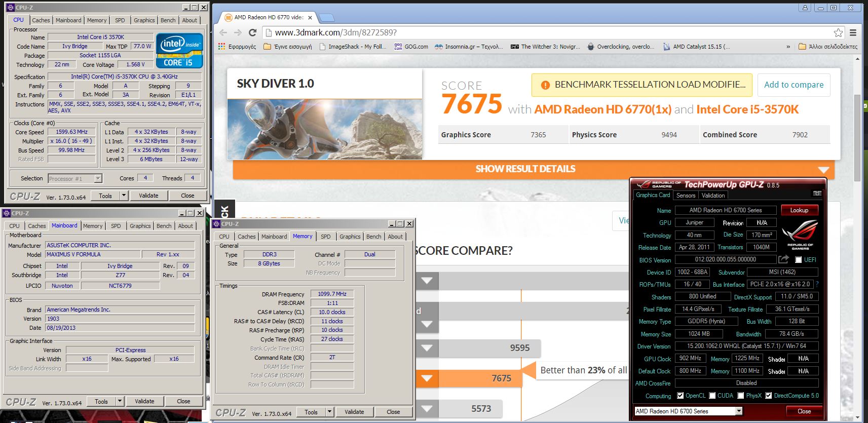The width and height of the screenshot is (868, 423).
Task: Click the Physics Score 9494 cell
Action: point(633,135)
